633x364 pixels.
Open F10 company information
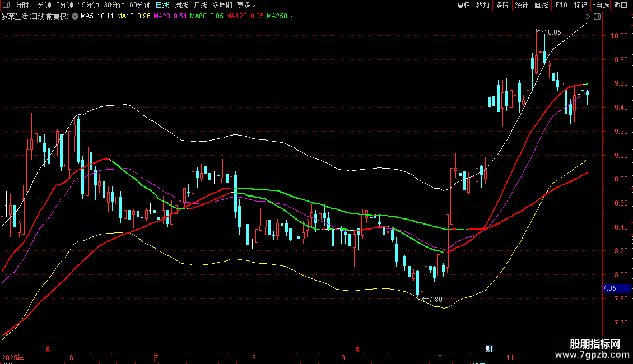click(x=561, y=5)
